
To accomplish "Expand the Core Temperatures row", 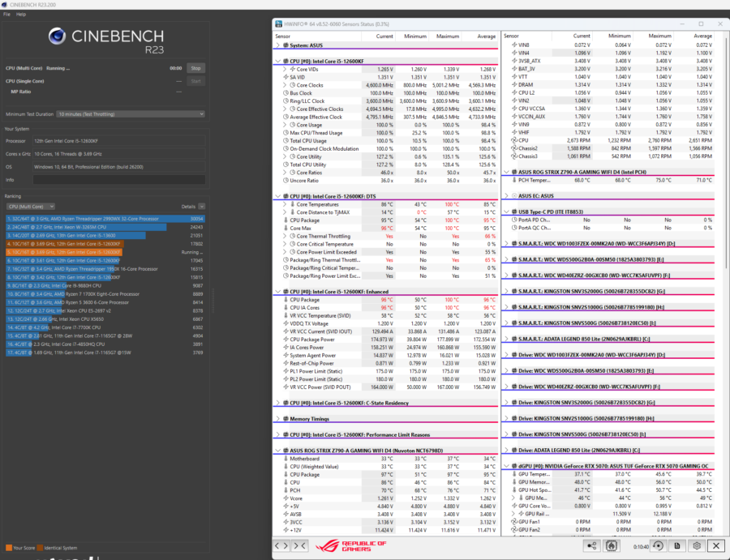I will click(x=285, y=204).
